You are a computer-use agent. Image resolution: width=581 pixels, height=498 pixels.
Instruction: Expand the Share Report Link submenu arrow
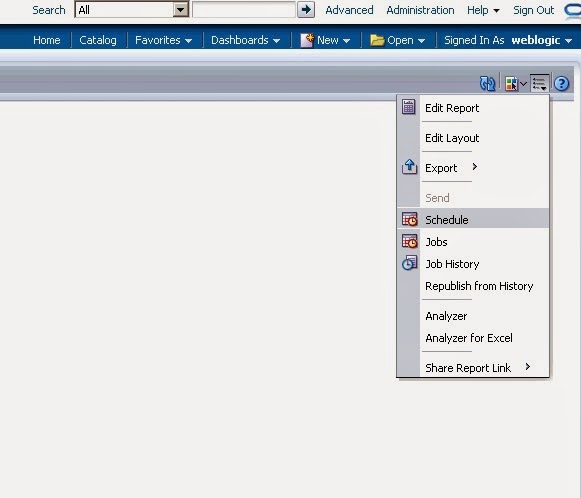528,367
